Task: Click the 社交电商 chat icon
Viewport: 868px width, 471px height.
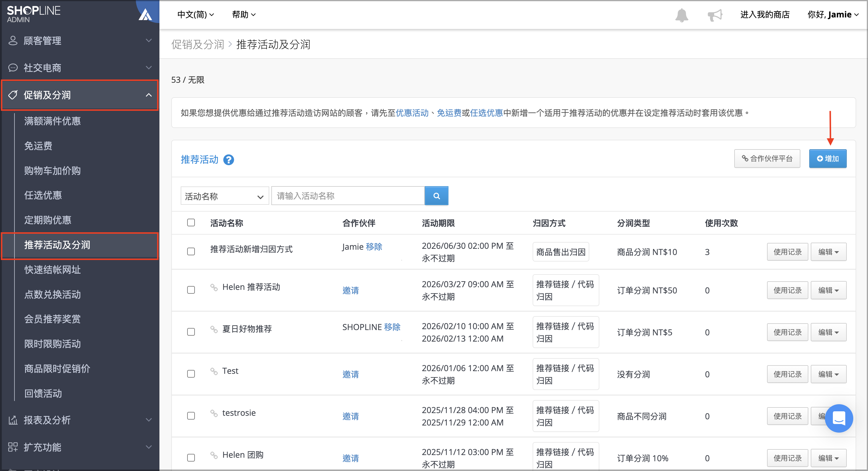Action: pyautogui.click(x=13, y=68)
